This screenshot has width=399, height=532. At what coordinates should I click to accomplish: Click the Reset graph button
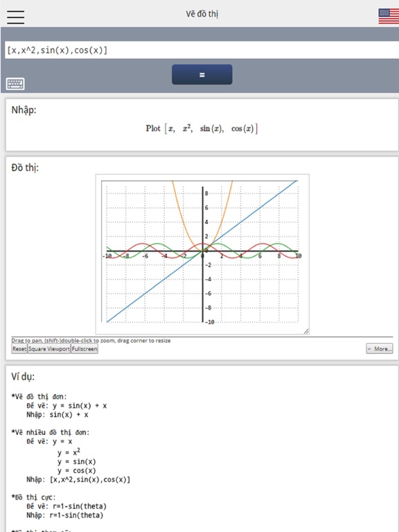(x=19, y=349)
